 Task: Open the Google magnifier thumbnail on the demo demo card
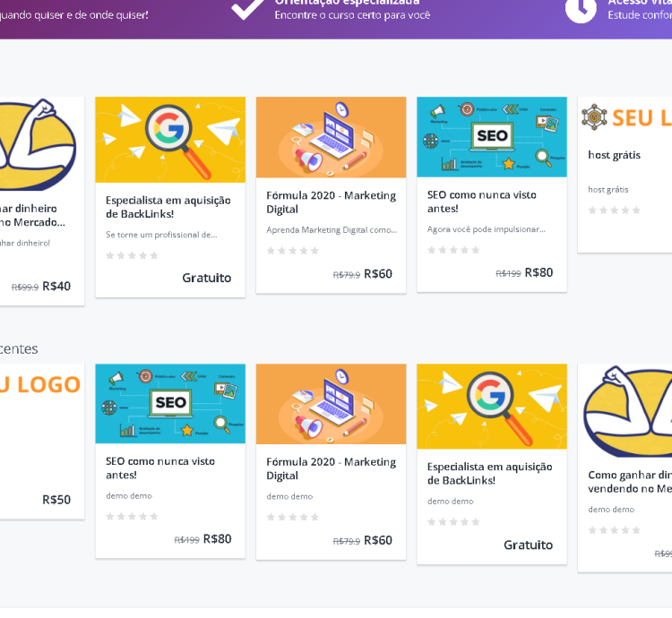pos(491,406)
